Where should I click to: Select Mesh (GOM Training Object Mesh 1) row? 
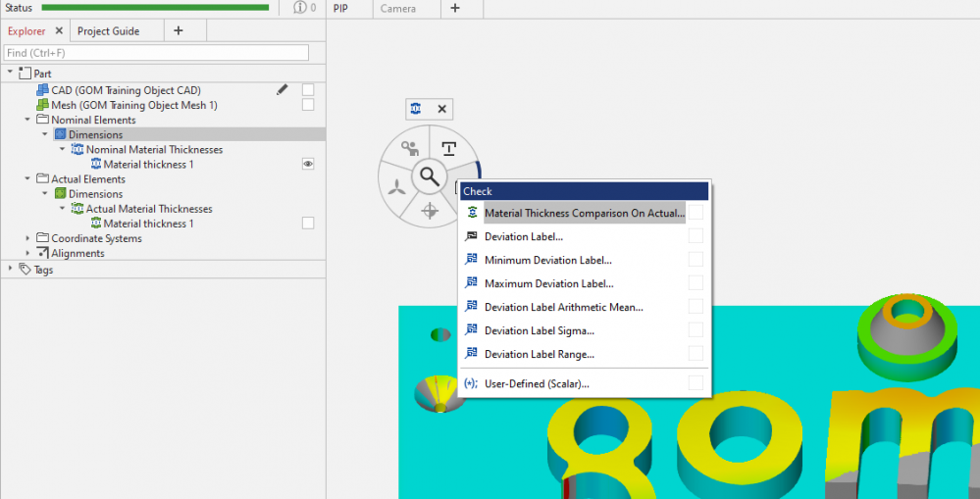point(134,105)
